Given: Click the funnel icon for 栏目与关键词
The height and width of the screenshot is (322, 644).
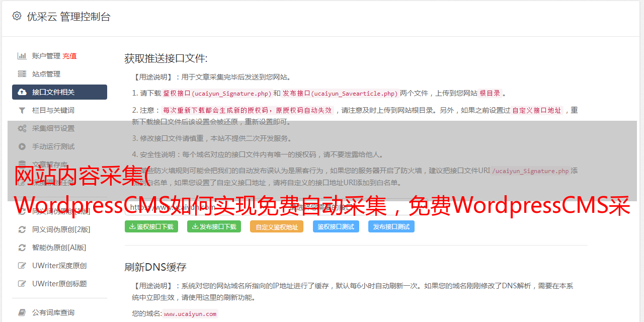Looking at the screenshot, I should click(22, 110).
